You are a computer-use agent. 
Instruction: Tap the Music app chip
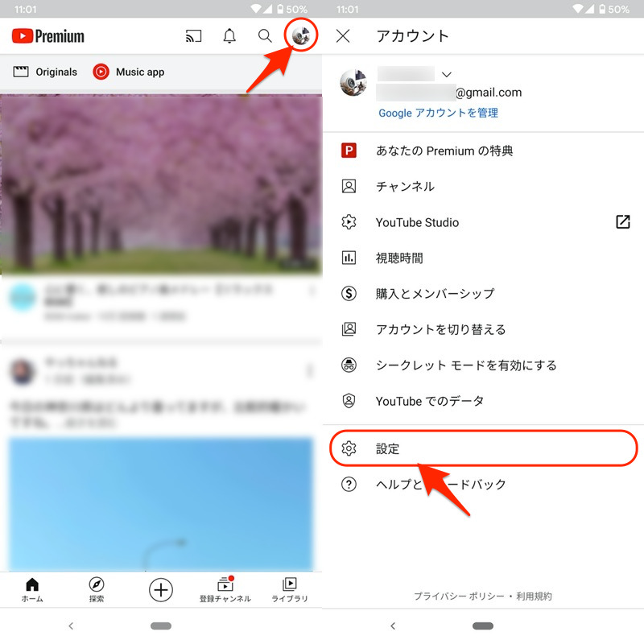[x=129, y=72]
